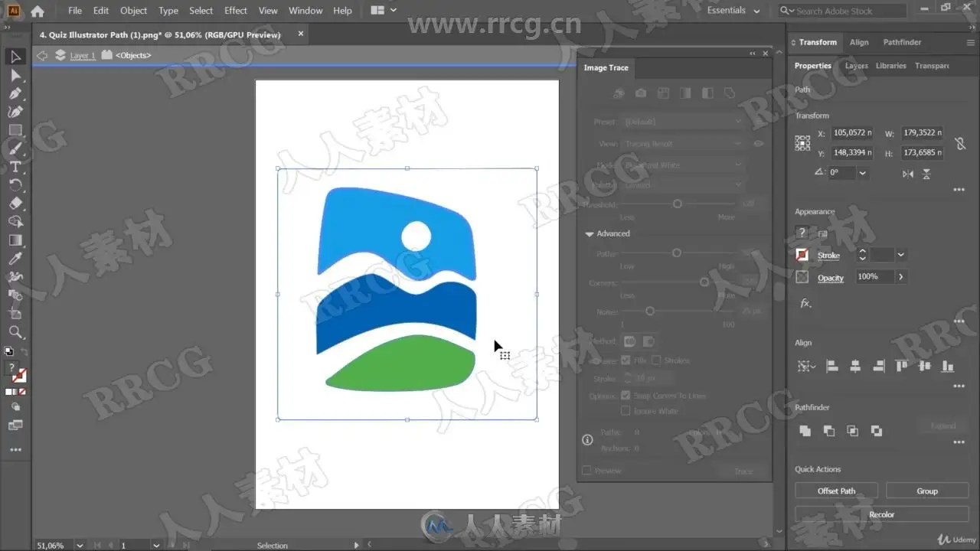Select the Gradient tool

pos(15,240)
